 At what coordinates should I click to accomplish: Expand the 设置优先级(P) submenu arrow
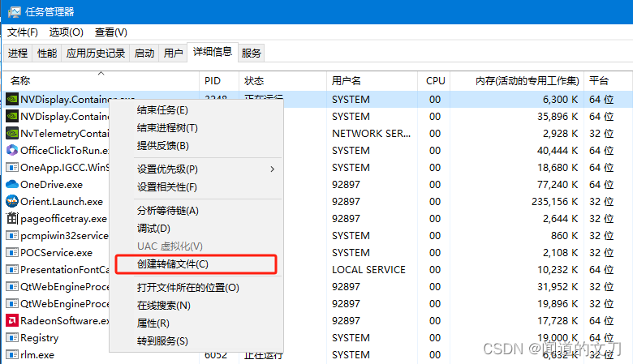[x=273, y=169]
